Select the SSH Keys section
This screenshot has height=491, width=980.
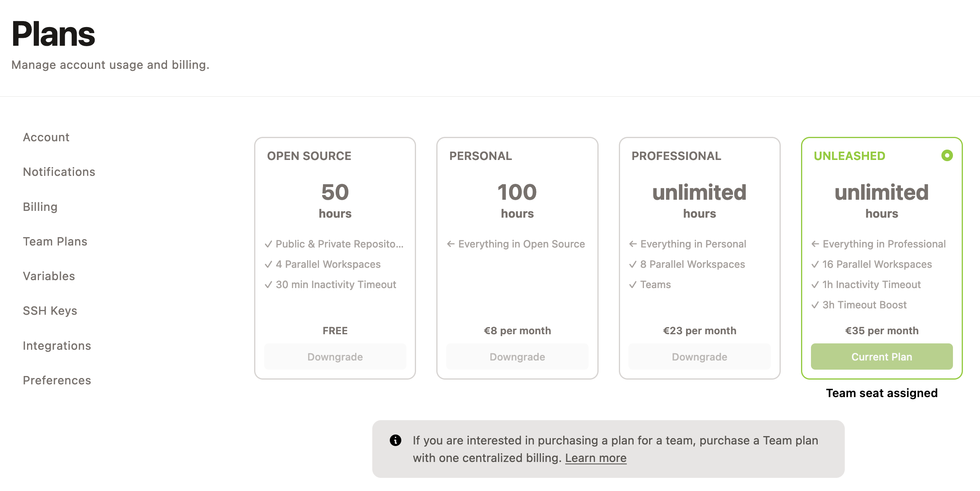pos(50,311)
